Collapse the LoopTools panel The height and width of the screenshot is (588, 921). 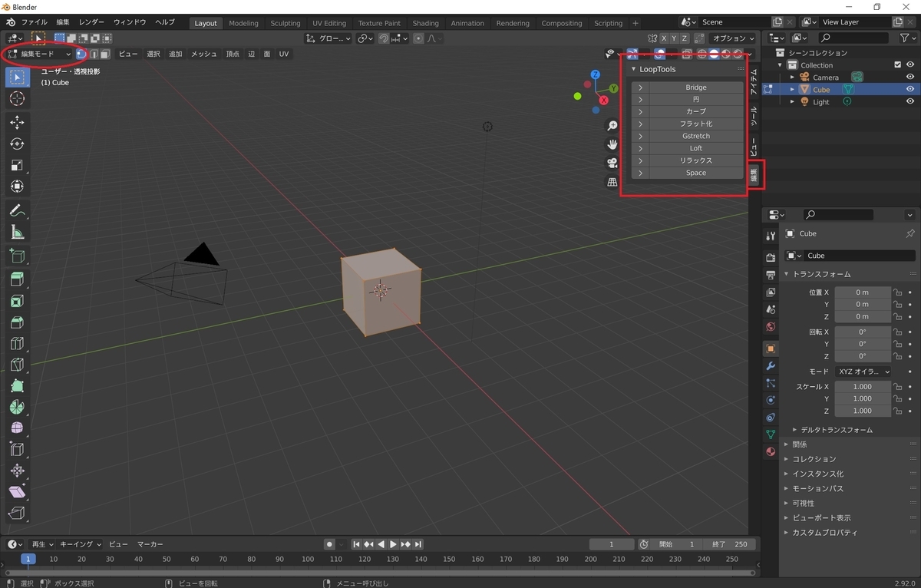point(634,69)
